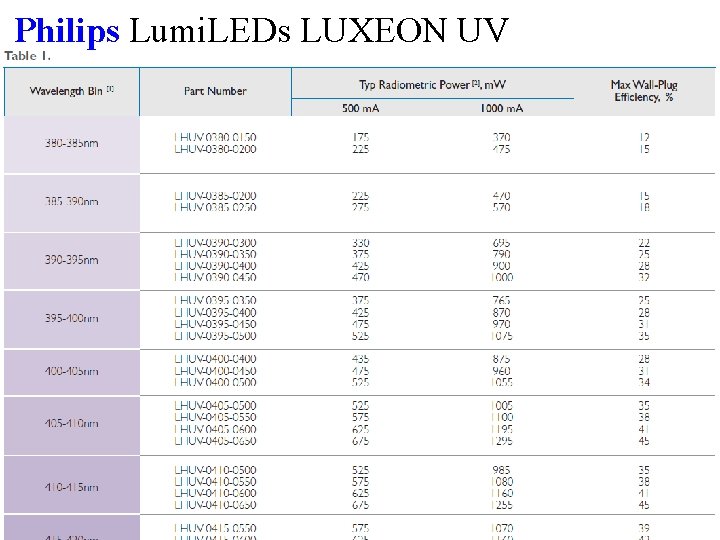Click part number LHUV-0380-0150

coord(215,137)
